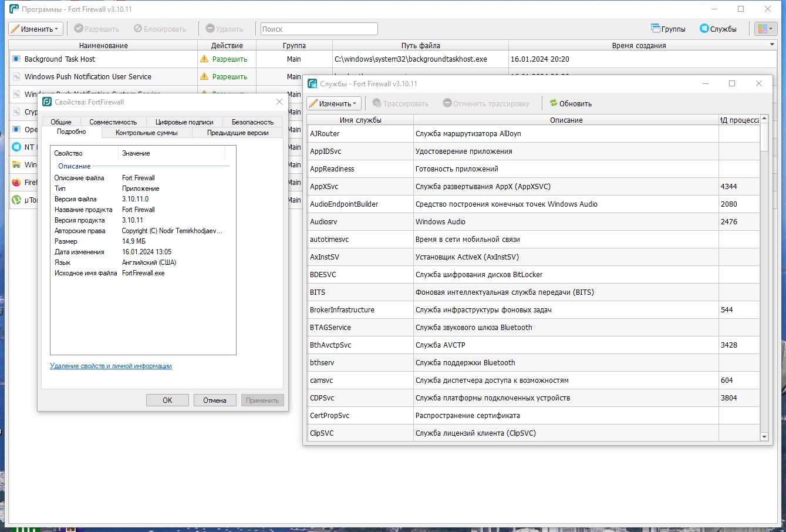Viewport: 786px width, 532px height.
Task: Click the file icon beside the Cryp row
Action: [x=16, y=112]
